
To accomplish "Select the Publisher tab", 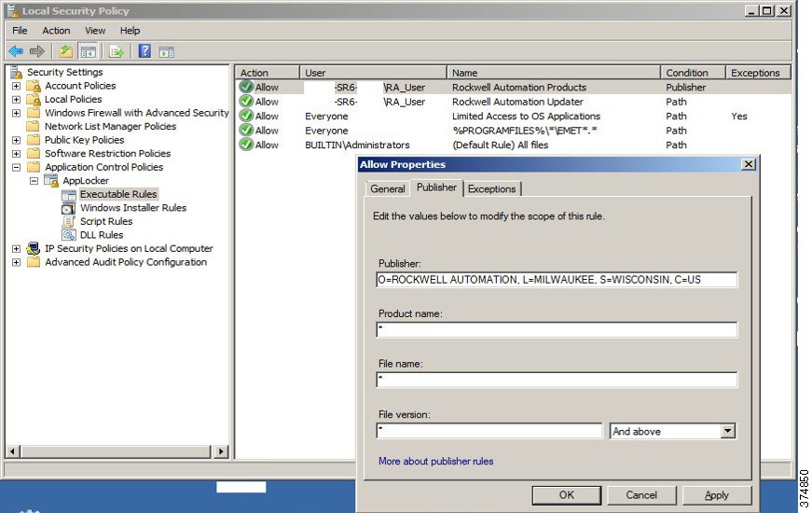I will click(436, 187).
